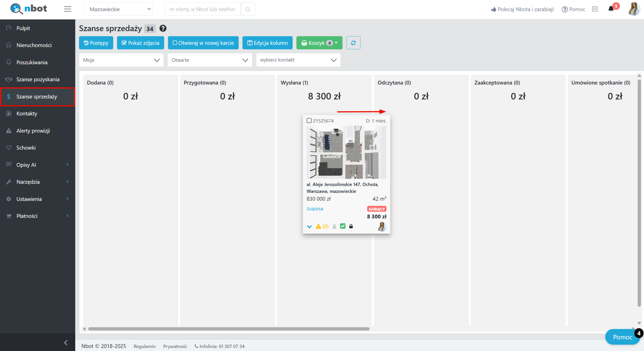644x351 pixels.
Task: Expand the card's blue chevron
Action: pyautogui.click(x=309, y=227)
